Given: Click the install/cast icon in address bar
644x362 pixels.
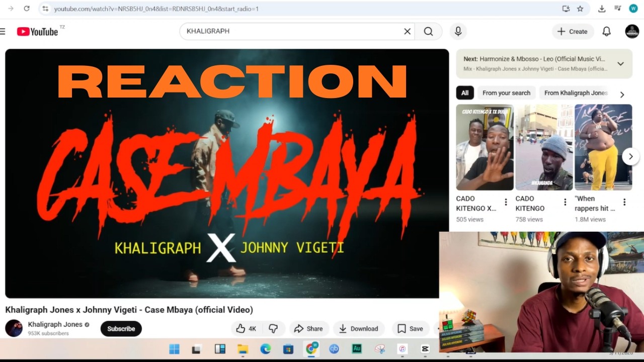Looking at the screenshot, I should [x=566, y=9].
